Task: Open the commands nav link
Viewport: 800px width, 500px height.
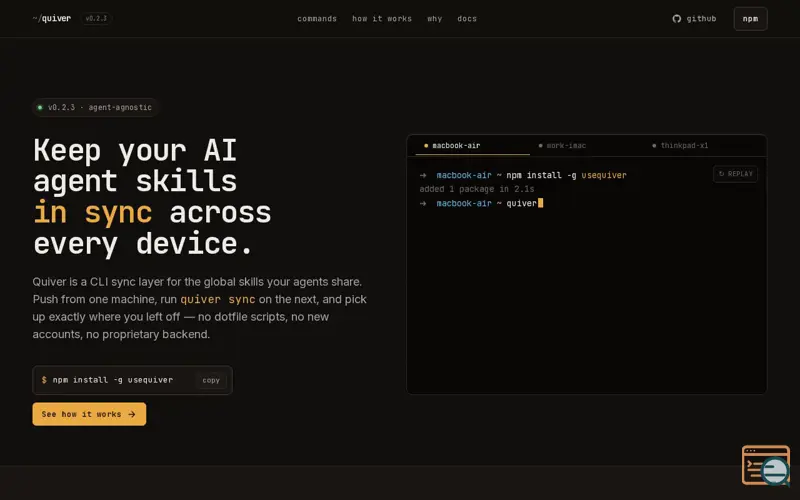Action: point(317,19)
